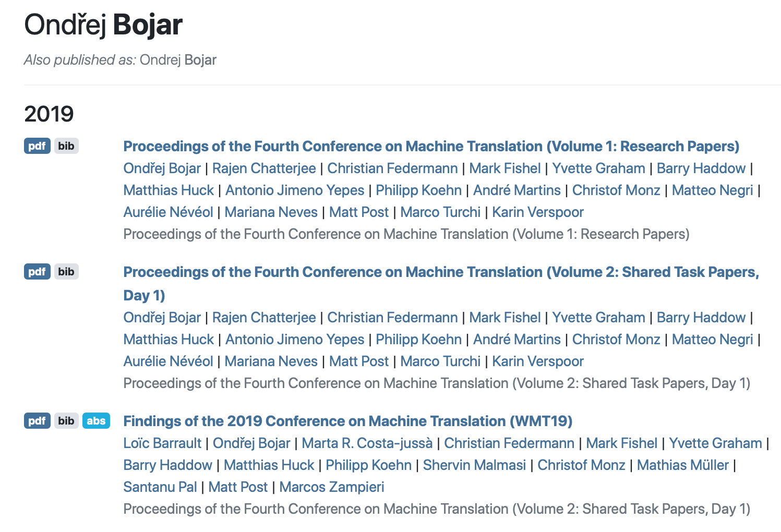
Task: Open Mathias Müller author link
Action: coord(683,465)
